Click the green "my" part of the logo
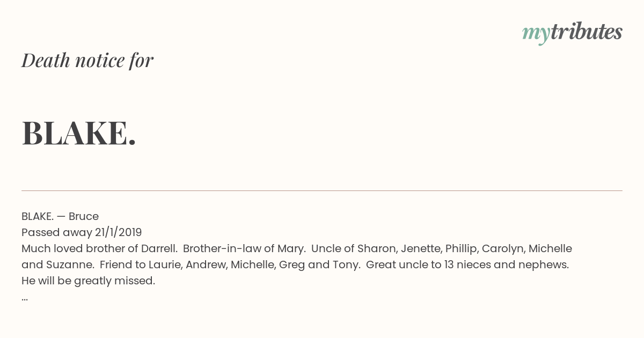This screenshot has height=338, width=644. pos(536,35)
